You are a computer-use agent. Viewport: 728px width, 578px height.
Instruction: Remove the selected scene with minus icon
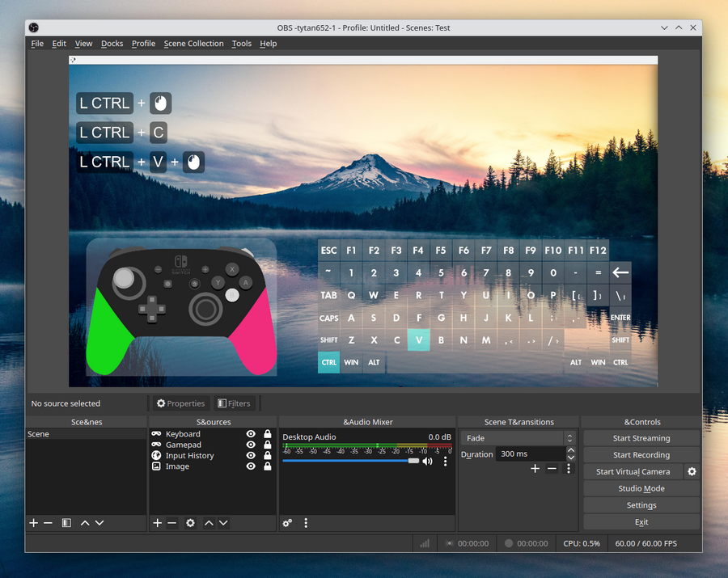tap(49, 523)
